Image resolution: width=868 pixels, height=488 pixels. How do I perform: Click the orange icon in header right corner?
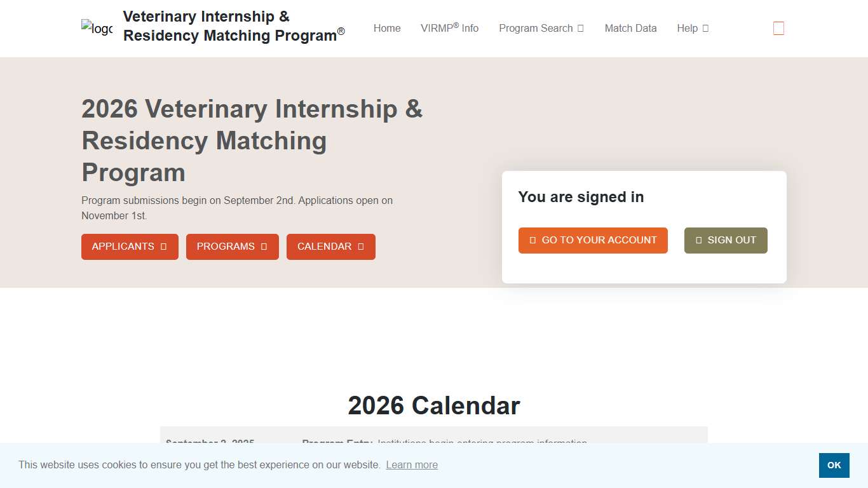point(778,29)
